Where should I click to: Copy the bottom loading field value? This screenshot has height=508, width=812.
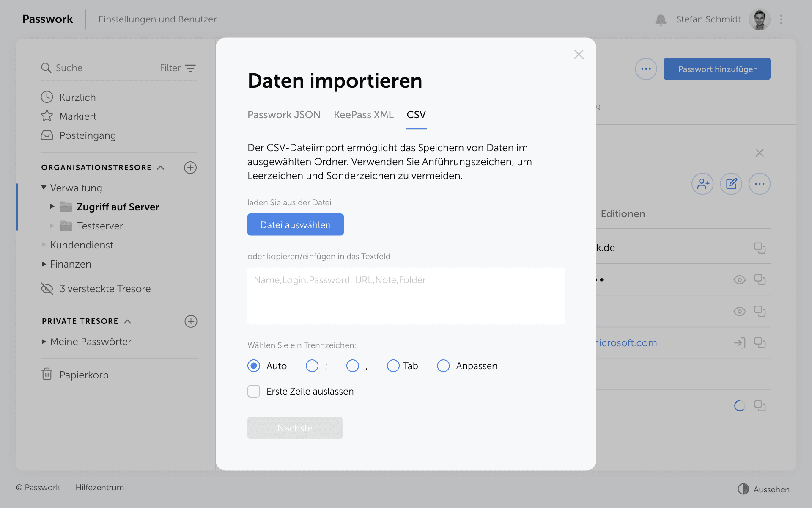click(x=760, y=406)
